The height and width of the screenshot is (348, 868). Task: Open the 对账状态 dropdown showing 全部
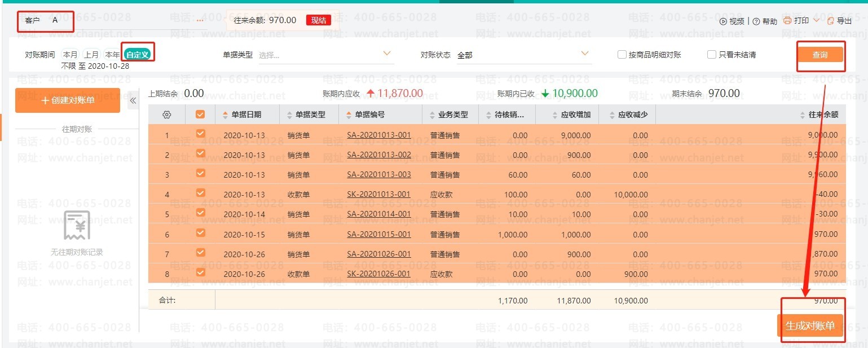[x=524, y=55]
